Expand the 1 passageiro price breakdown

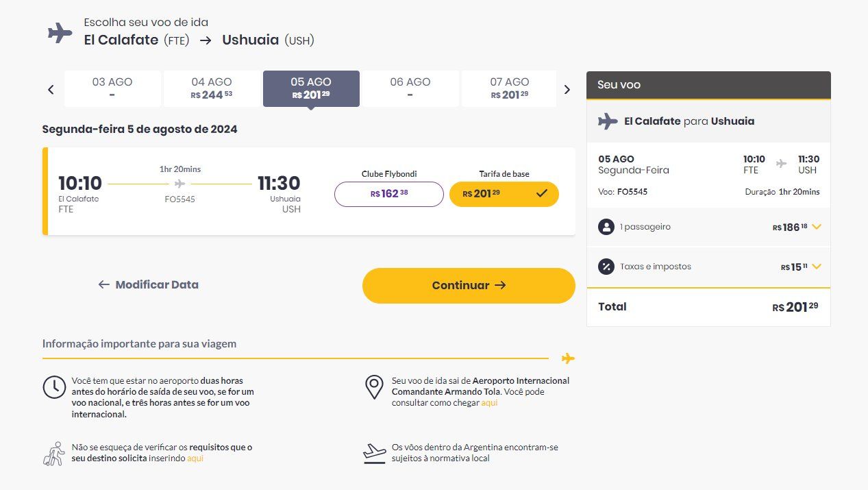click(816, 227)
